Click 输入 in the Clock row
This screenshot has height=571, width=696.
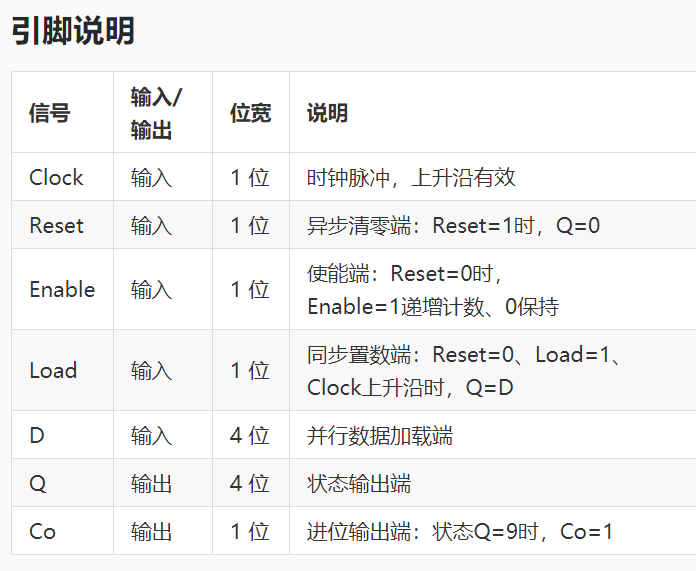(151, 177)
